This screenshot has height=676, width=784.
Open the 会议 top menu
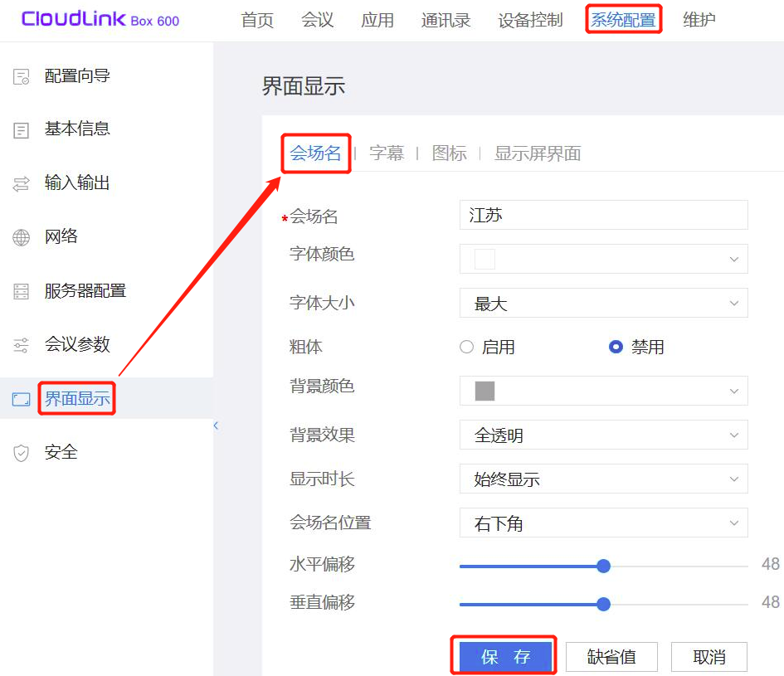(317, 20)
